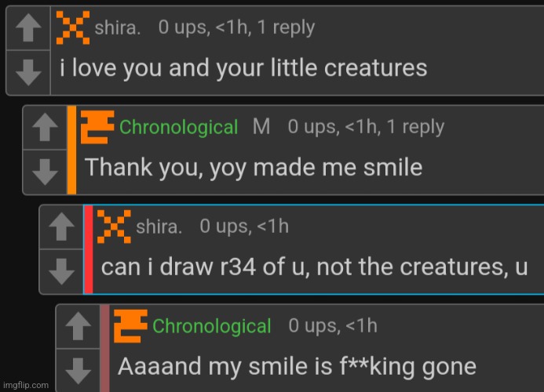Click shira's avatar on "can i draw" comment

tap(114, 226)
